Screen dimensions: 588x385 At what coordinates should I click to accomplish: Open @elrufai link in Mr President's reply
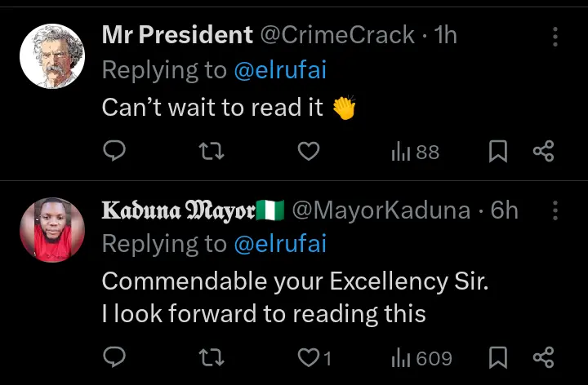280,71
